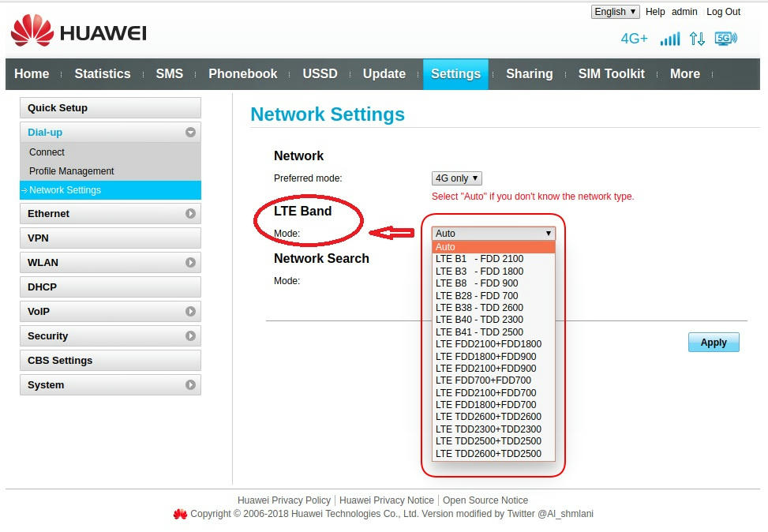Open the Sharing tab

click(530, 74)
